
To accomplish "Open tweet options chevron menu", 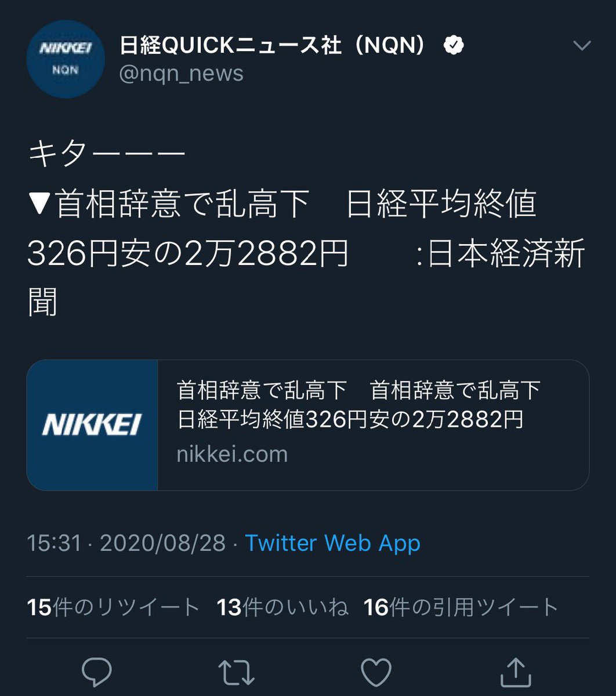I will click(581, 45).
